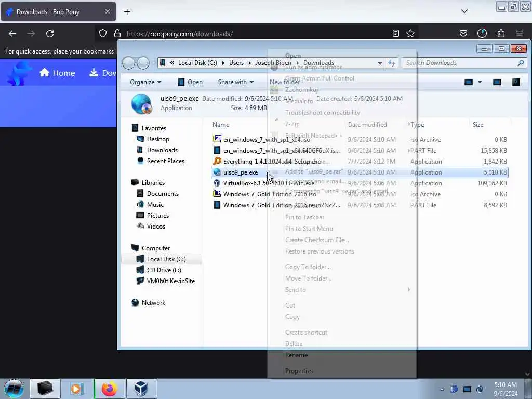The image size is (532, 399).
Task: Close the Downloads - Bob Pony tab
Action: click(x=107, y=11)
